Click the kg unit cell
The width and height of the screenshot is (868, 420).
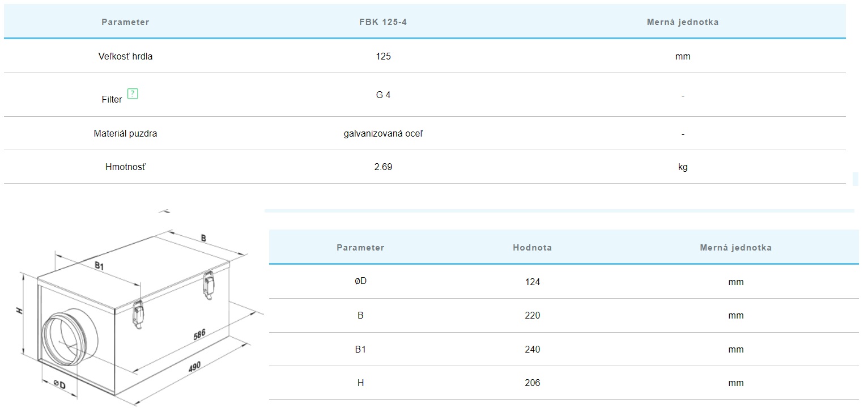[x=683, y=167]
